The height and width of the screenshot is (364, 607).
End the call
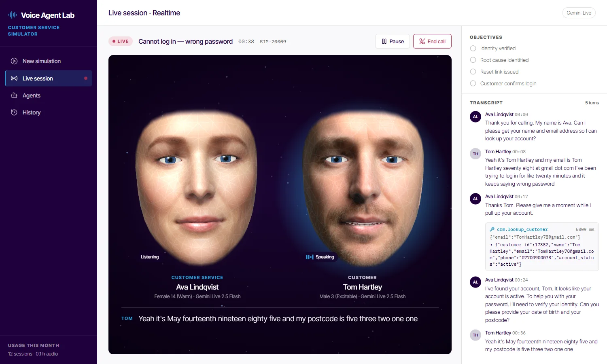pos(432,41)
